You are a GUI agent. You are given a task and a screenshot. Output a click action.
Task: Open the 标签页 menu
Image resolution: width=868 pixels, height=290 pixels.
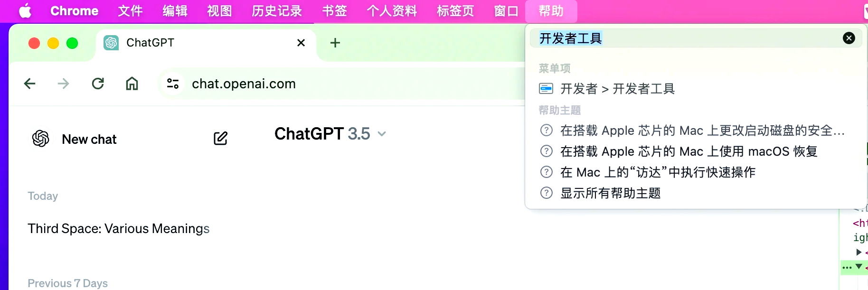455,11
